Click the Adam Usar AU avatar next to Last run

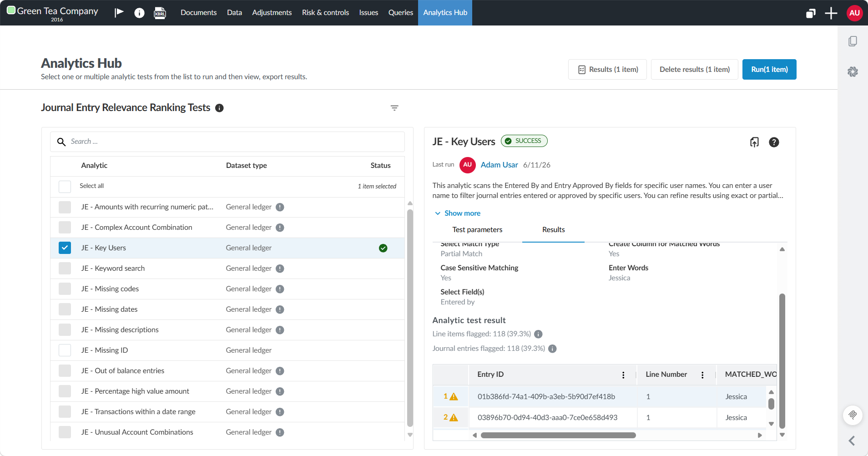(x=468, y=165)
